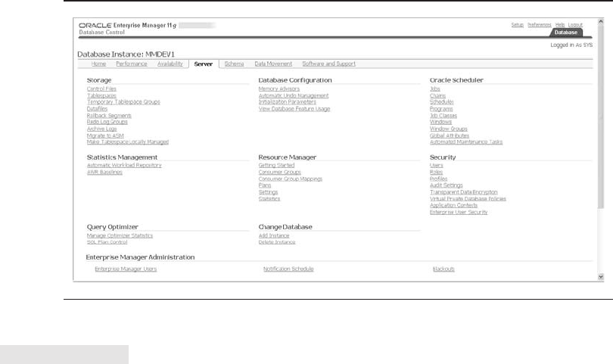This screenshot has width=613, height=364.
Task: Open Jobs under Oracle Scheduler
Action: (x=434, y=89)
